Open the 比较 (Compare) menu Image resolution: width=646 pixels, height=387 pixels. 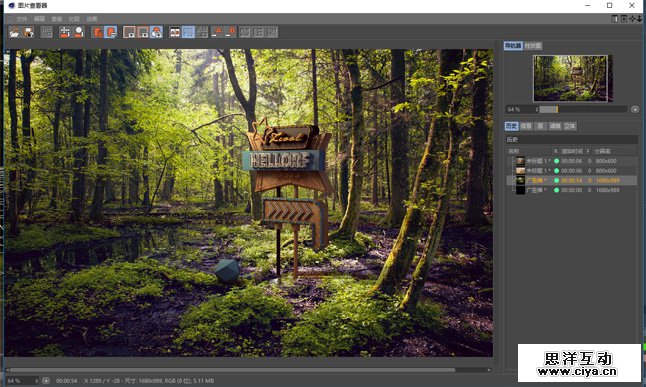[x=74, y=19]
